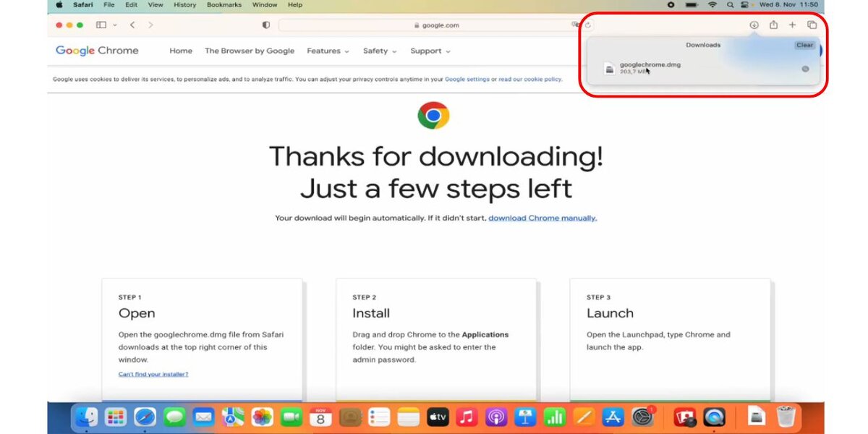Open Reminders app in dock
This screenshot has height=434, width=868.
379,417
